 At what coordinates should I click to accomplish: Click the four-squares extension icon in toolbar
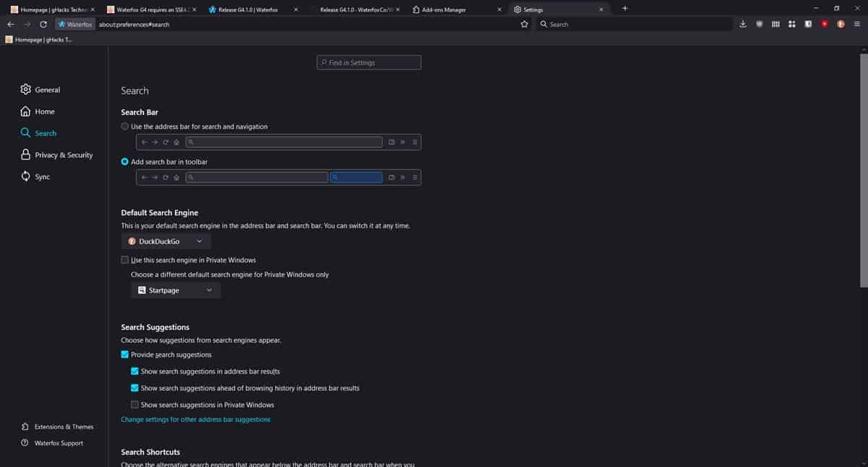tap(791, 24)
